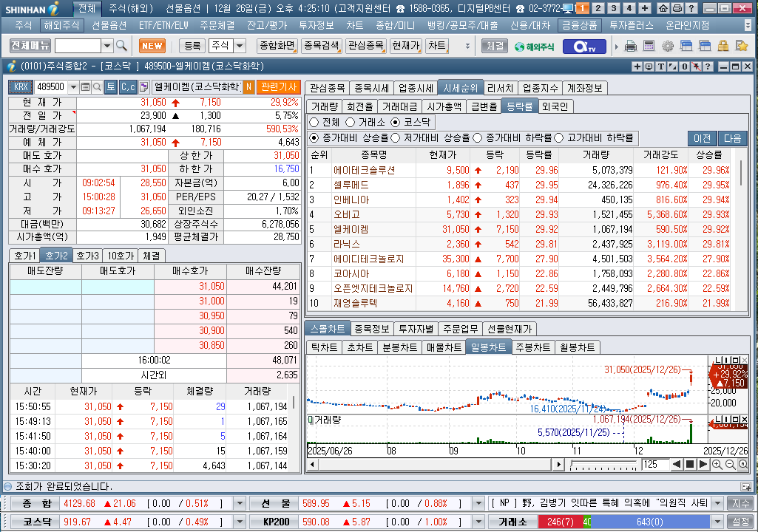Open the stock code 489500 dropdown
This screenshot has width=758, height=532.
(x=73, y=87)
